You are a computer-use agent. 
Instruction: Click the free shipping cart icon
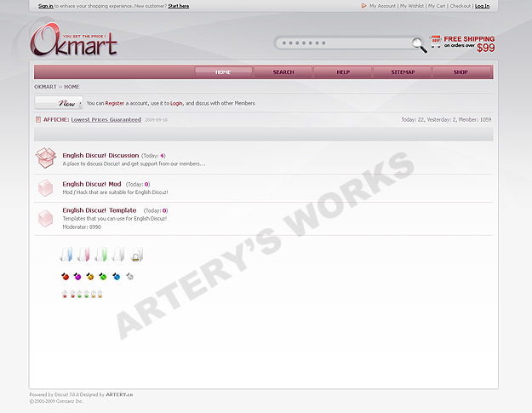pyautogui.click(x=435, y=42)
